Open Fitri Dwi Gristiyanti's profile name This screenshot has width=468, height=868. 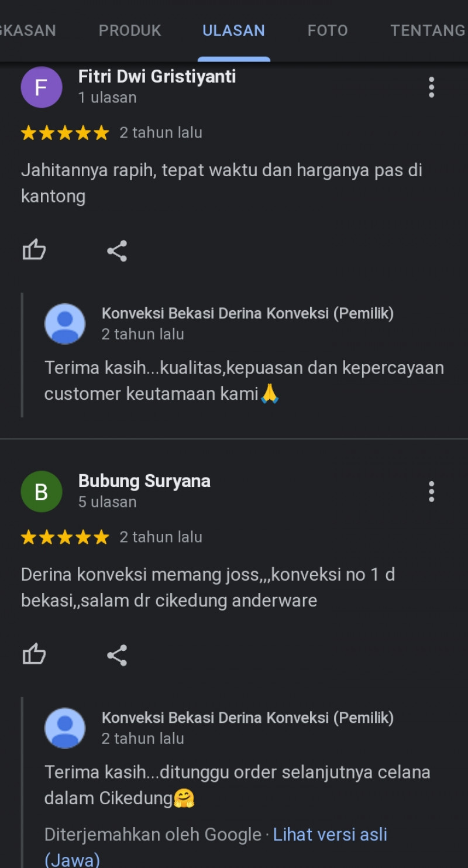(157, 77)
